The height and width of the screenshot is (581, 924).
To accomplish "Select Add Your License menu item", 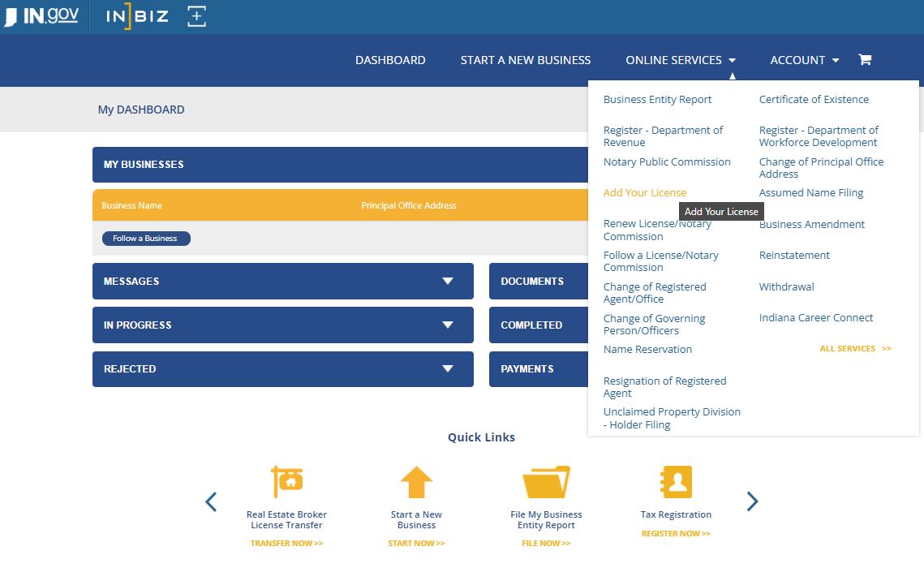I will (x=645, y=193).
